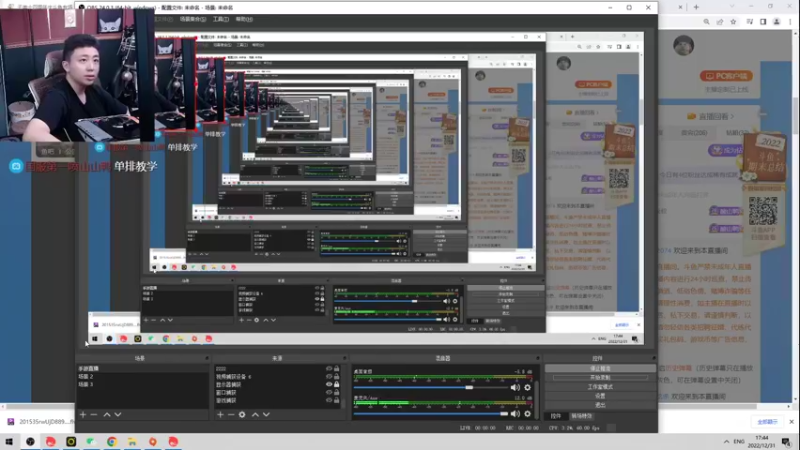
Task: Open Chrome profile avatar icon
Action: [777, 22]
